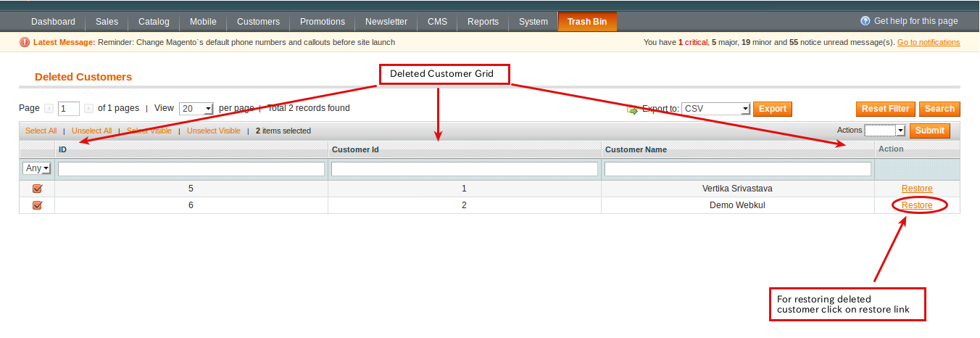Open the Catalog menu
Viewport: 980px width, 338px height.
tap(154, 22)
